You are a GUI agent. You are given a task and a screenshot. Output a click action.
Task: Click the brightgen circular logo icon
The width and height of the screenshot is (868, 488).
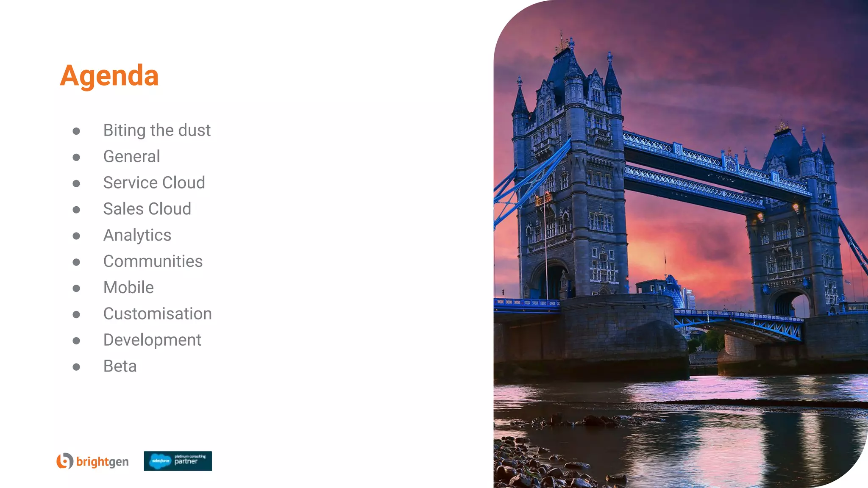click(65, 461)
